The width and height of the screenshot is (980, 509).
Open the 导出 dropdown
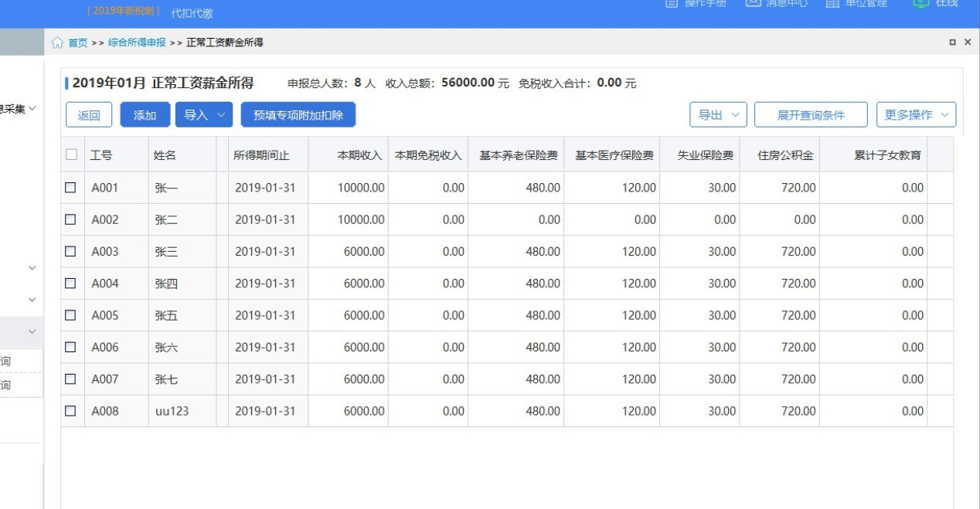(x=718, y=115)
